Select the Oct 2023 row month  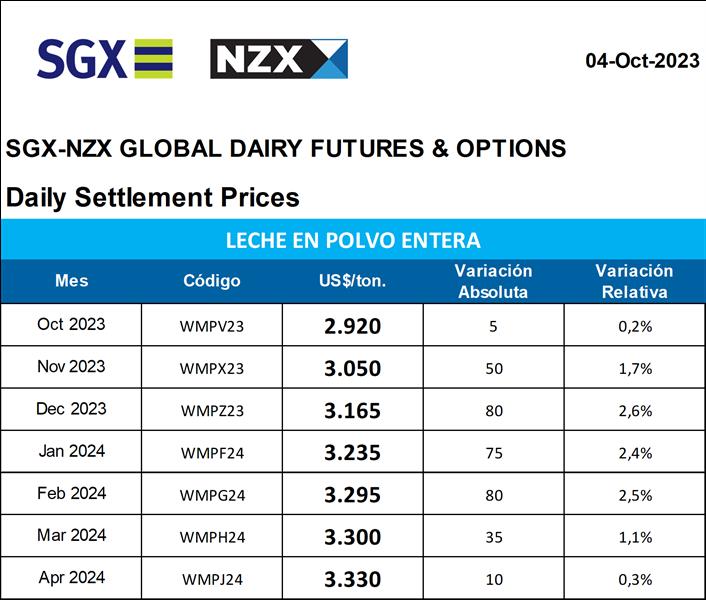point(71,324)
